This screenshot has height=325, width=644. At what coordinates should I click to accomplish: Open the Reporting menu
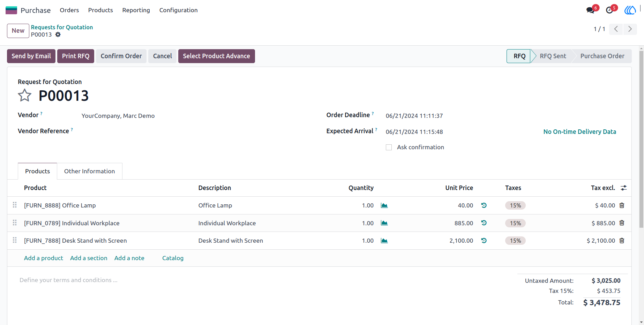tap(136, 10)
